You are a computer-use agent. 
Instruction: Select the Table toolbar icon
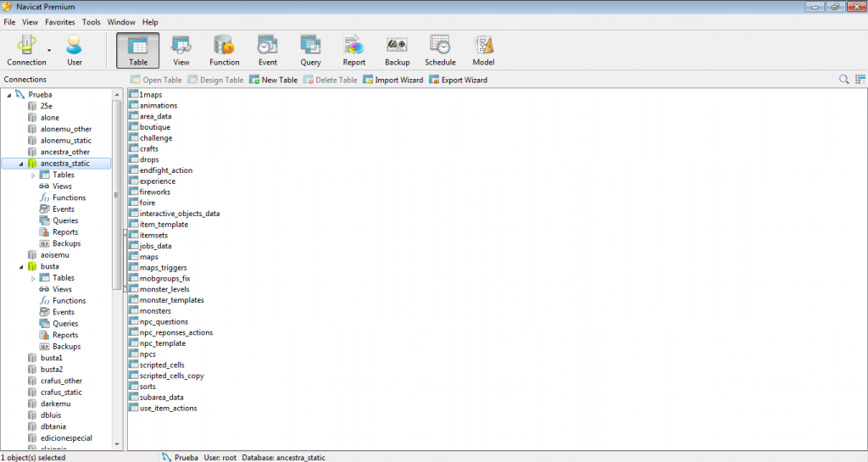click(x=138, y=50)
